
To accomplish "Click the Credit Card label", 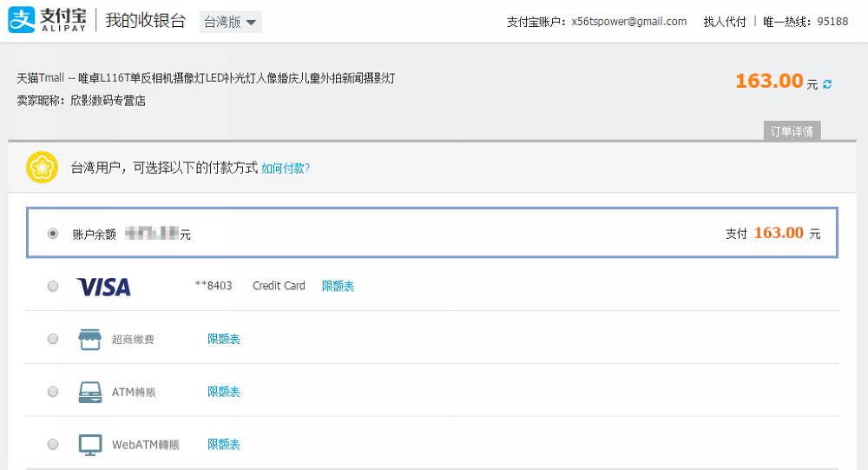I will (279, 286).
